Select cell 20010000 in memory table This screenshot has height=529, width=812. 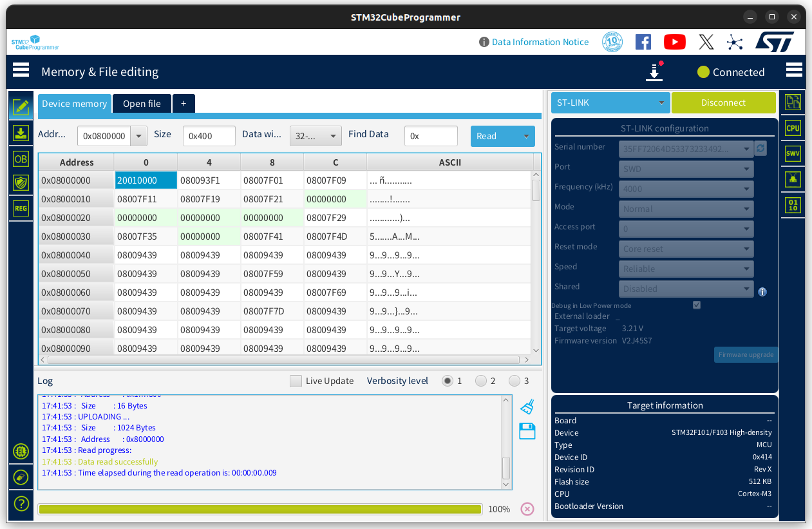146,180
